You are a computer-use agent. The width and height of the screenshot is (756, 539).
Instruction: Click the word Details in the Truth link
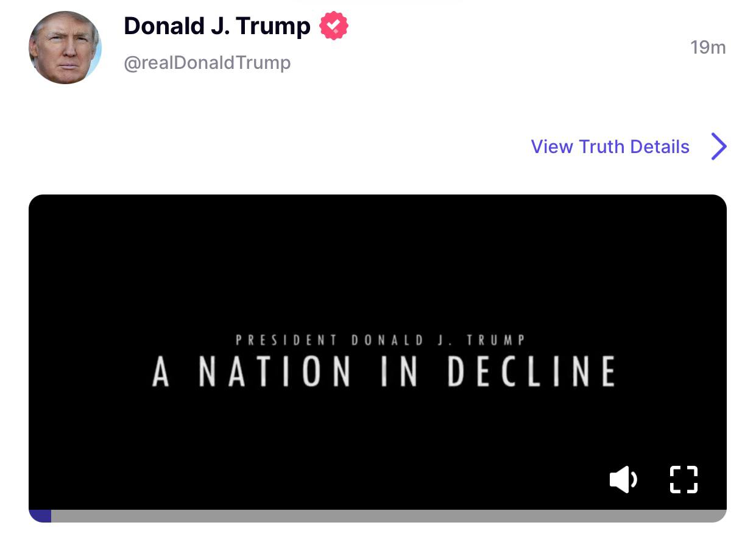point(660,146)
